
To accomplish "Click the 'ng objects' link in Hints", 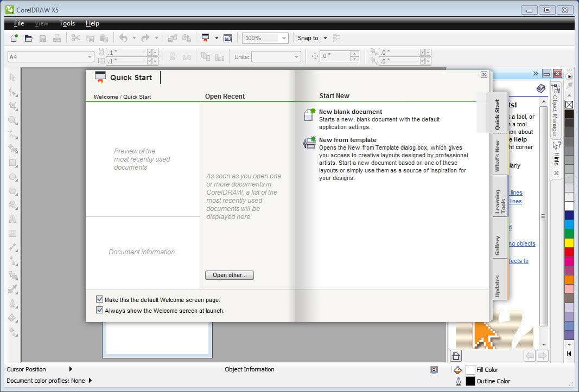I will (x=522, y=243).
